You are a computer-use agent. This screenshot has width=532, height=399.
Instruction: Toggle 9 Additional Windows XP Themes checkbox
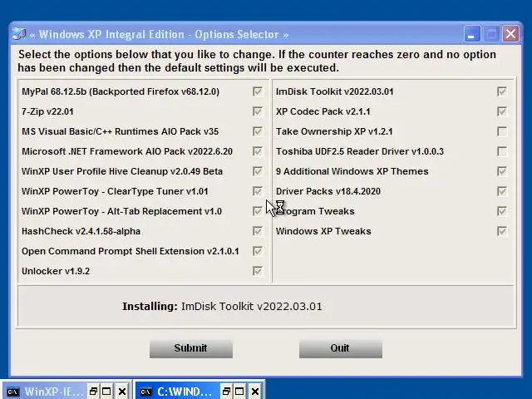click(502, 171)
